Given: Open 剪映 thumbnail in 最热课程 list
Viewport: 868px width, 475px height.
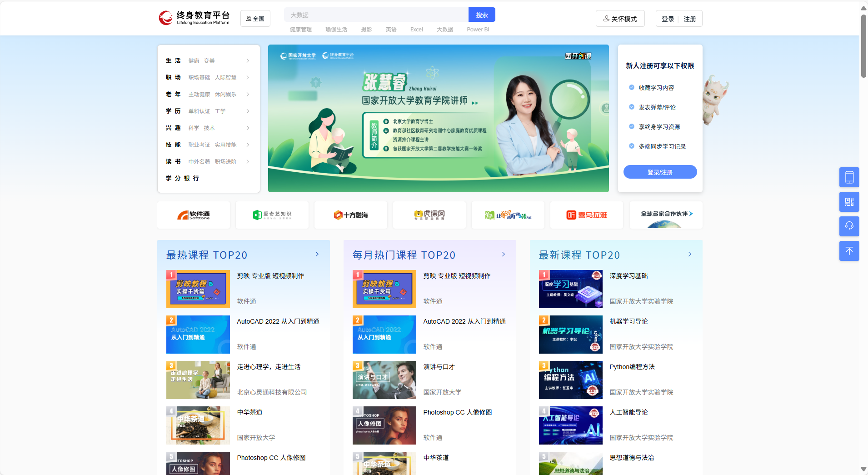Looking at the screenshot, I should (198, 289).
